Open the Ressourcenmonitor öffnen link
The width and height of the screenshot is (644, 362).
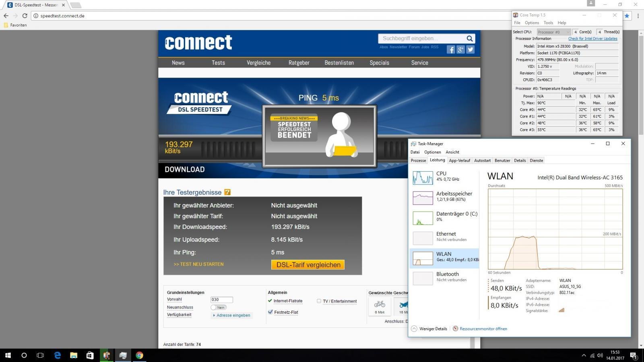[483, 329]
